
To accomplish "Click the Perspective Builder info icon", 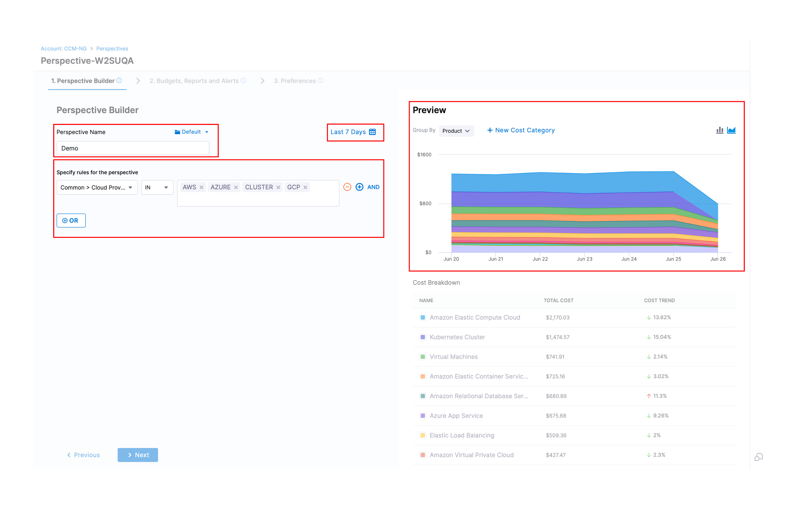I will (119, 80).
